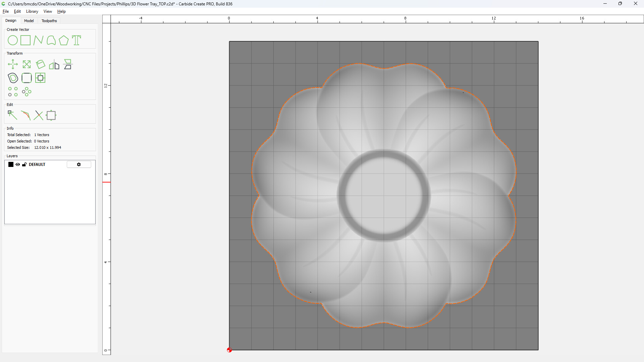644x362 pixels.
Task: Open the Circular Array tool
Action: click(x=26, y=92)
